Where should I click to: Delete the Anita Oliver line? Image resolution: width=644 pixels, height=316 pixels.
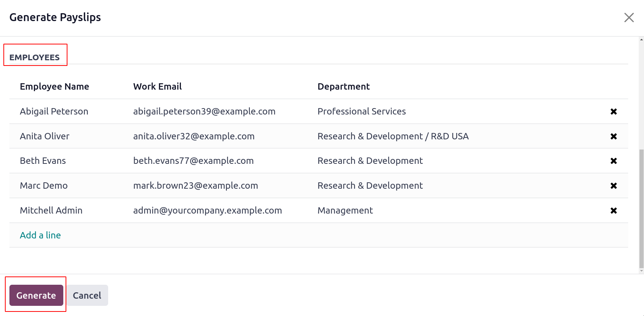613,136
